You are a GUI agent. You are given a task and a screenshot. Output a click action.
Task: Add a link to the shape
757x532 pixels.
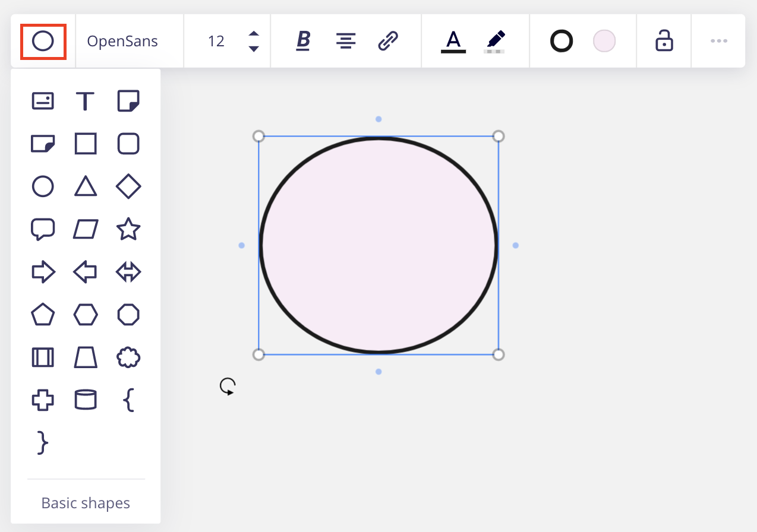point(388,41)
